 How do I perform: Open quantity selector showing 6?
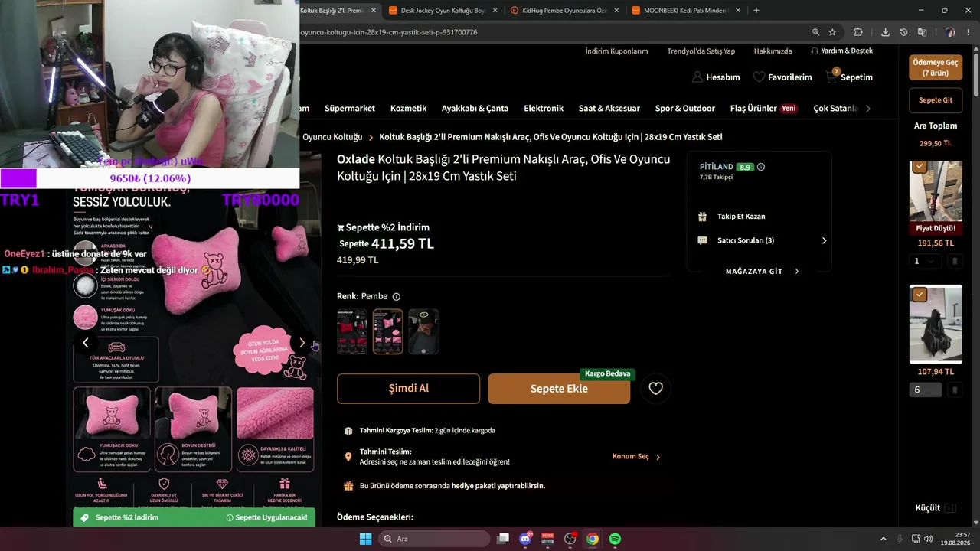926,390
